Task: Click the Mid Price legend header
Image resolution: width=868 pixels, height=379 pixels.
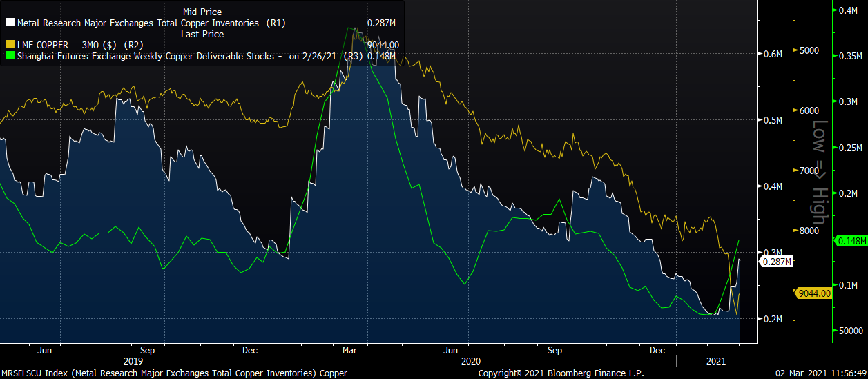Action: 202,12
